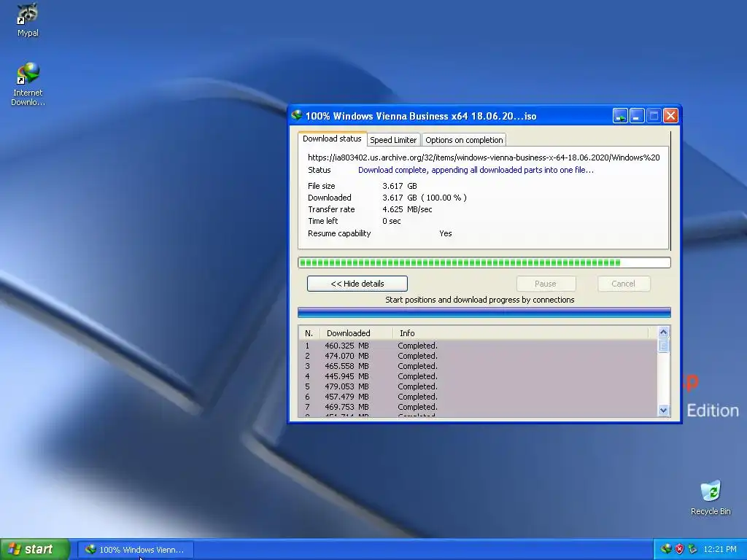Click the IDM icon in download window title bar
Image resolution: width=747 pixels, height=560 pixels.
coord(298,115)
